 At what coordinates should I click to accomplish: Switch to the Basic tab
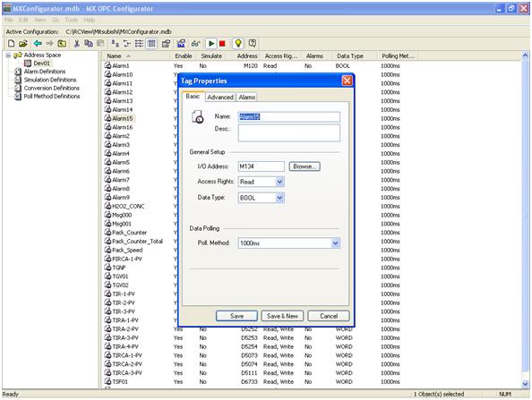click(x=193, y=97)
